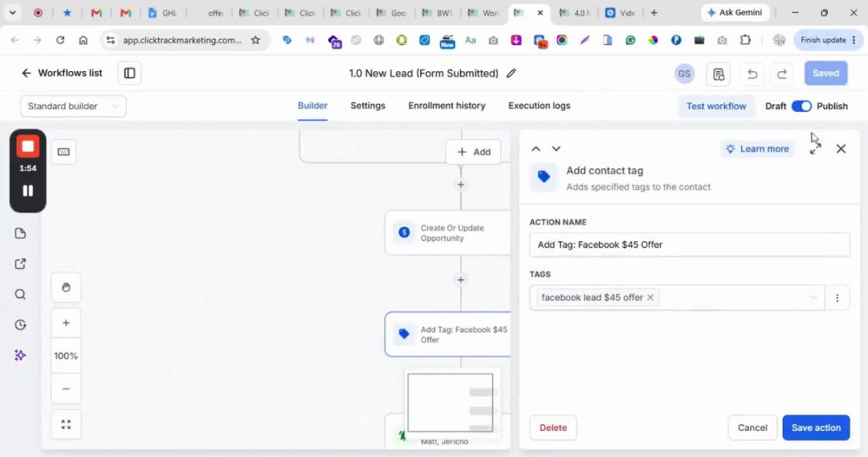Undo the last change

coord(753,74)
